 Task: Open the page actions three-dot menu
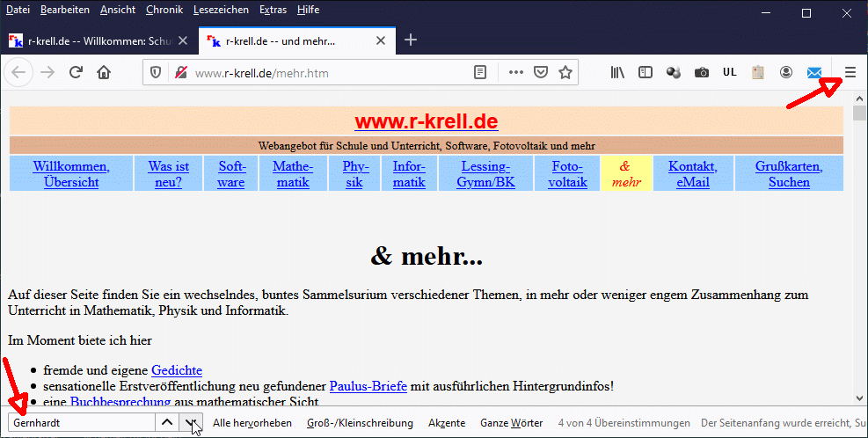(x=516, y=73)
